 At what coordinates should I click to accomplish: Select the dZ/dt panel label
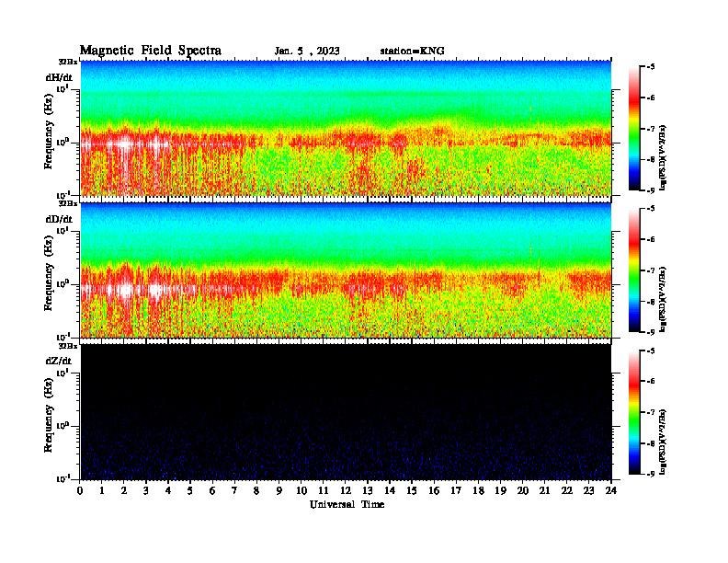[59, 361]
